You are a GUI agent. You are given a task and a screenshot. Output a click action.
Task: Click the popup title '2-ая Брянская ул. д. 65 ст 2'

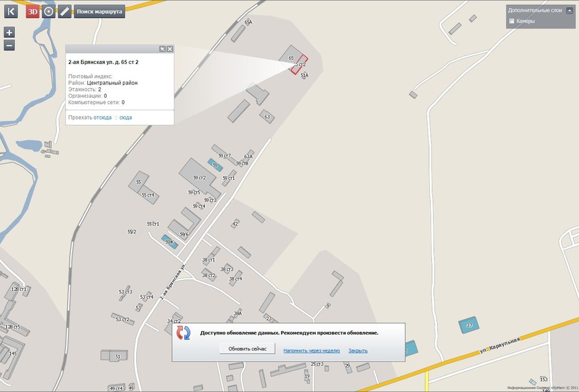tap(103, 62)
